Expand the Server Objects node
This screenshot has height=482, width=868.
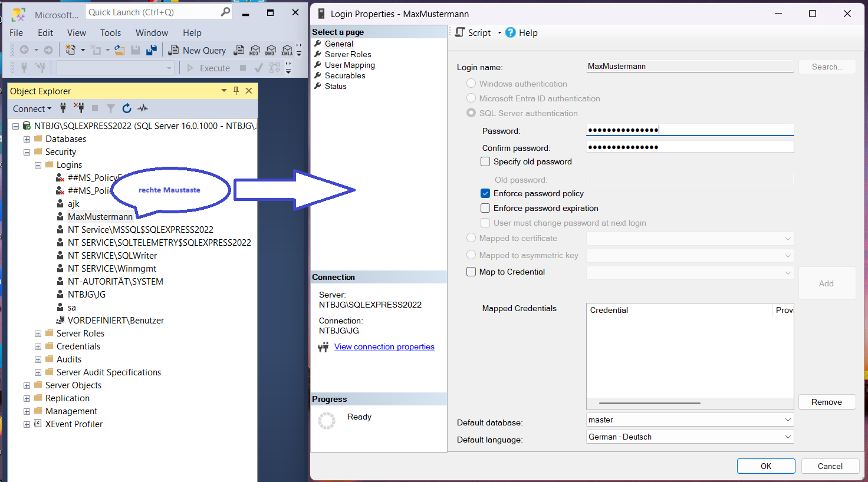tap(27, 385)
